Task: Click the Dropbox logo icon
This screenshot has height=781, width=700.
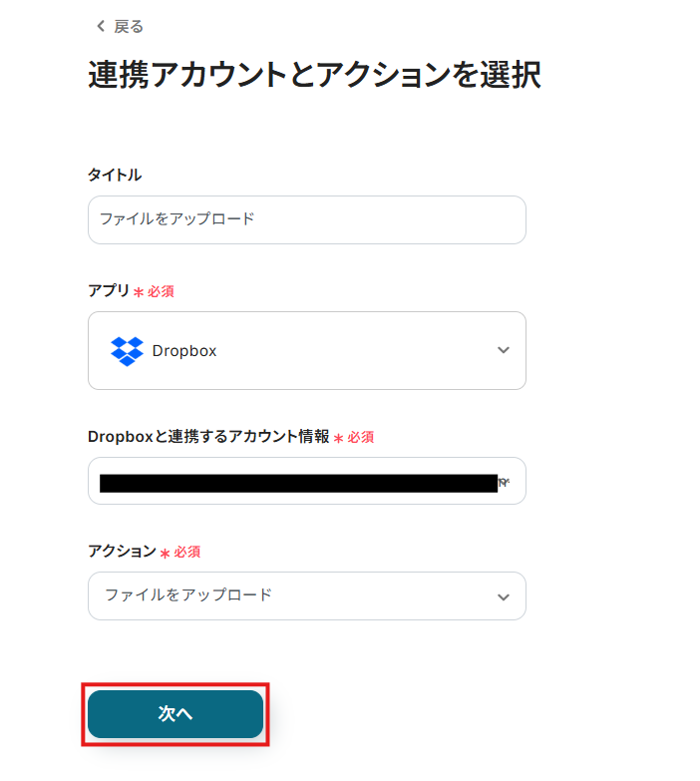Action: tap(127, 351)
